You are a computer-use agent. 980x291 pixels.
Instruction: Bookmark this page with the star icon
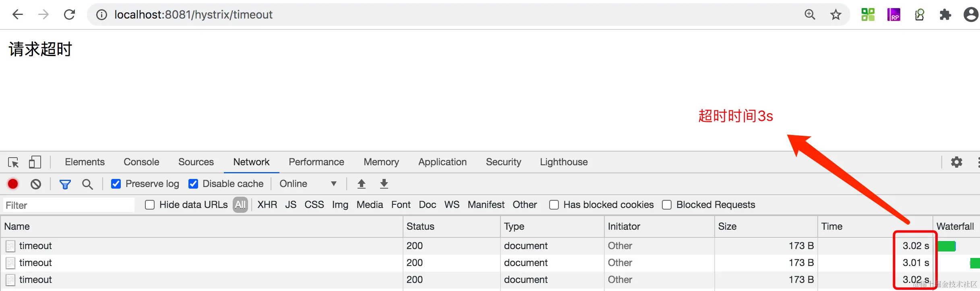pos(836,15)
